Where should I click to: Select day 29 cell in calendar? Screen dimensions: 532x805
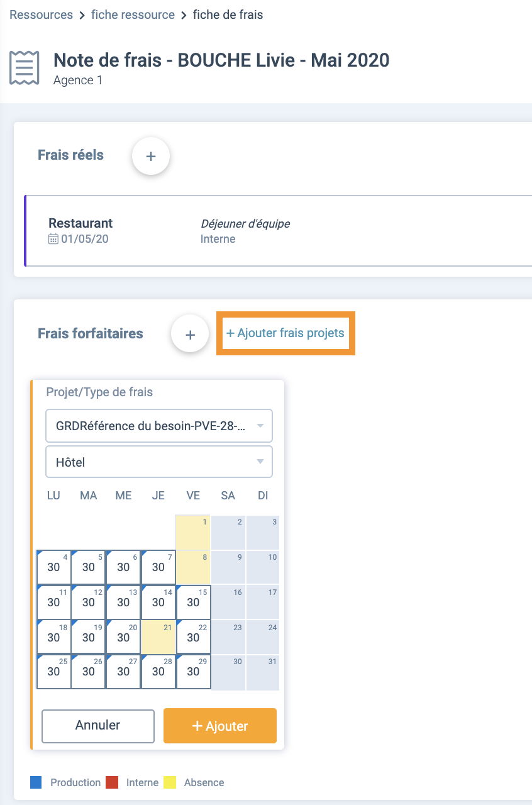pos(193,672)
